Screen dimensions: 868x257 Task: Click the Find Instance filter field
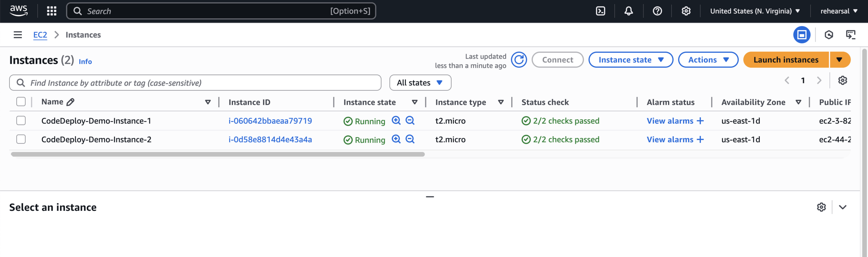[195, 83]
